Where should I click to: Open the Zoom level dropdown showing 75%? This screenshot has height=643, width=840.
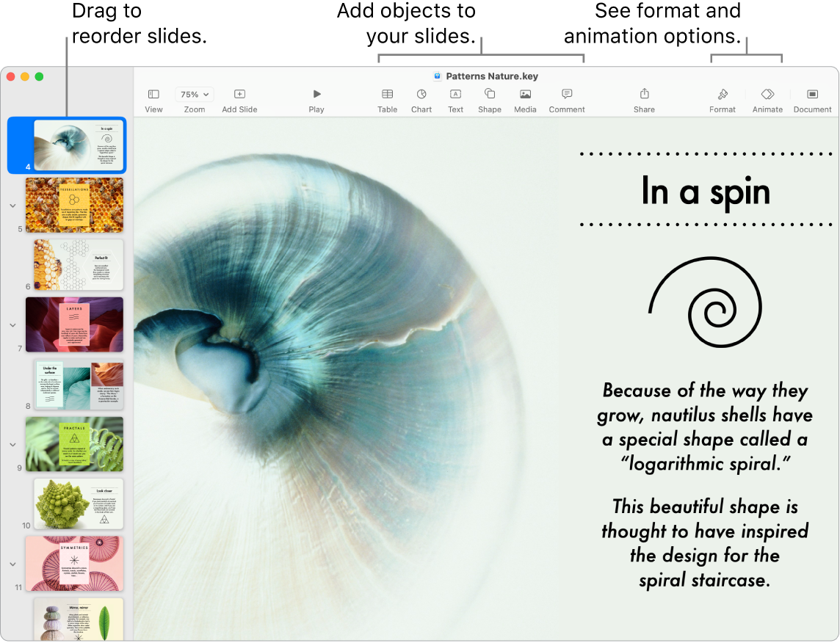click(194, 94)
